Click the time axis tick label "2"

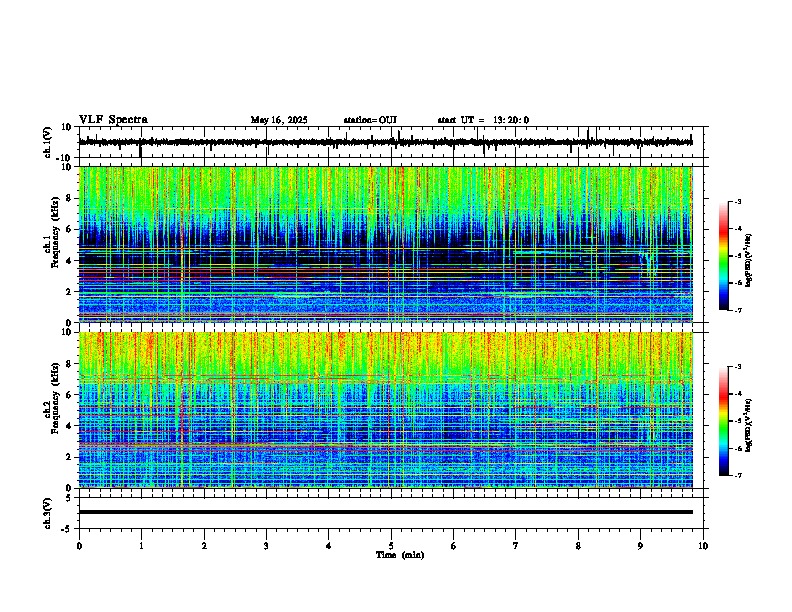pyautogui.click(x=204, y=546)
